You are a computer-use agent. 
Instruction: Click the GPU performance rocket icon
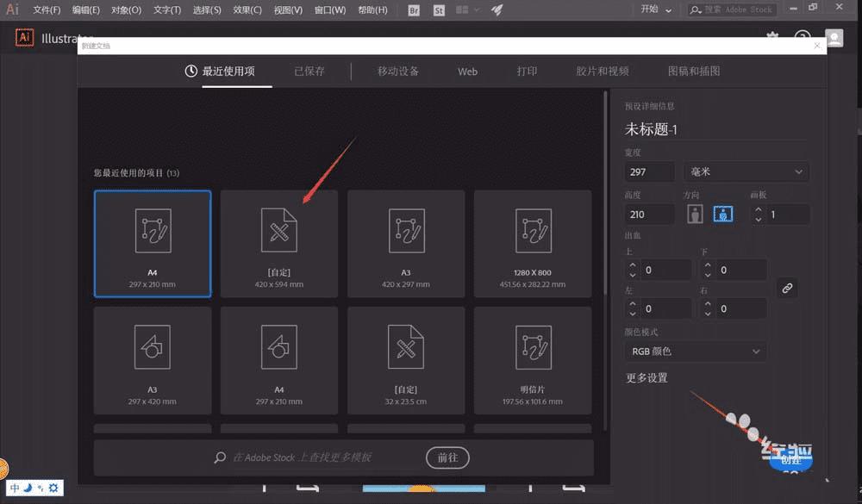point(497,9)
